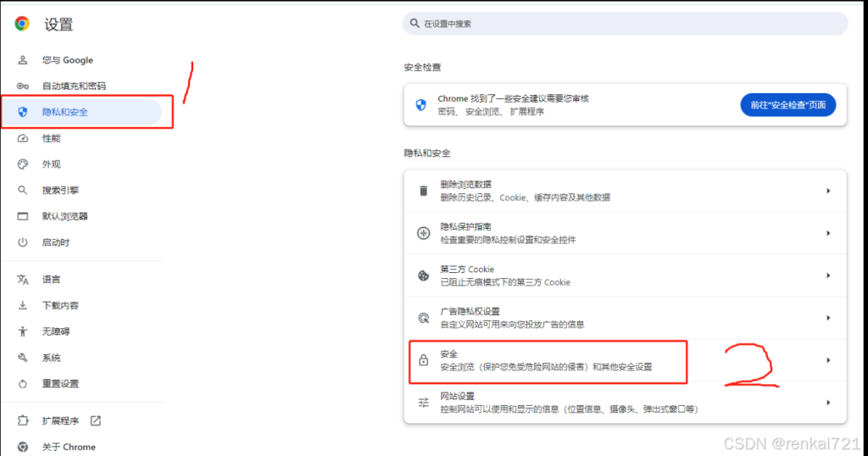
Task: Expand 第三方 Cookie using its arrow
Action: click(x=829, y=275)
